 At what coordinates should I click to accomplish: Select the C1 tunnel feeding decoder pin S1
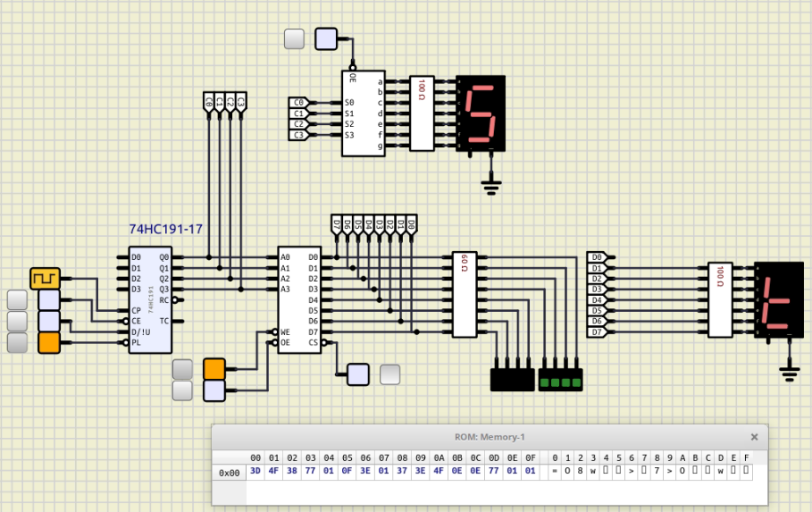[298, 113]
